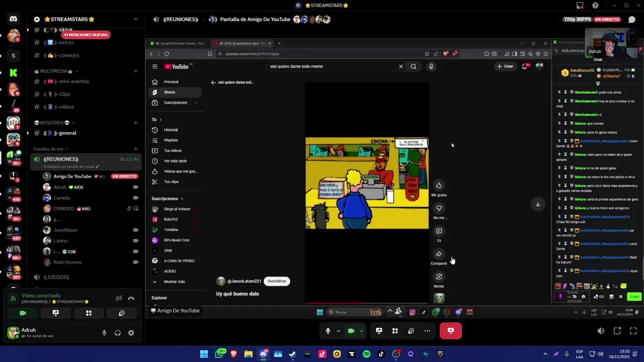Click 720p 30FPS stream quality label
This screenshot has height=362, width=644.
click(577, 20)
